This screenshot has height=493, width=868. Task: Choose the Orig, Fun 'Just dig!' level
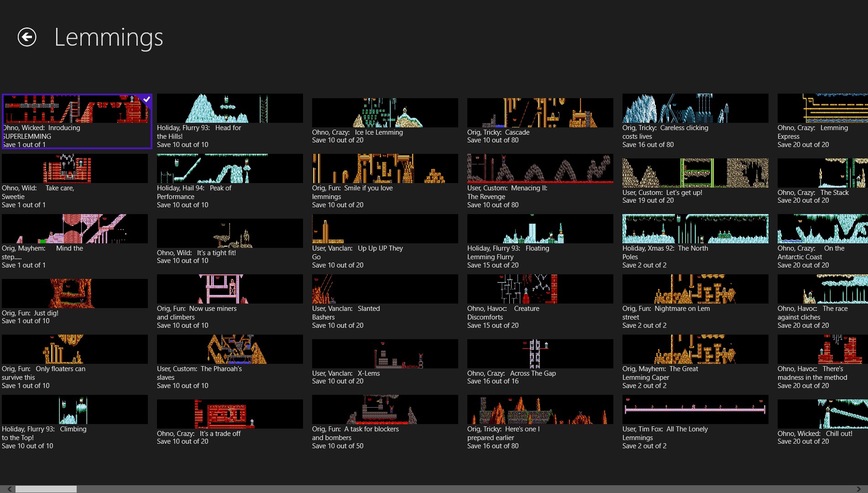click(x=75, y=302)
